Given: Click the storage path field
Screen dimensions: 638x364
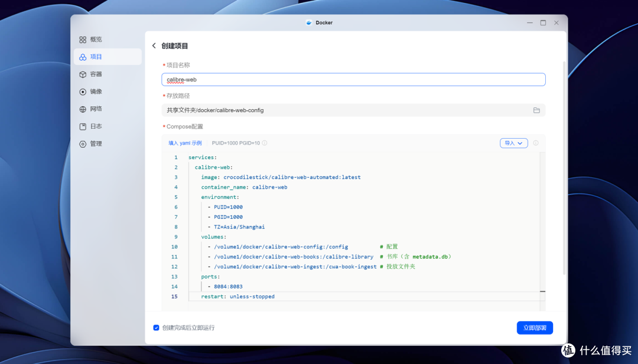Looking at the screenshot, I should click(353, 110).
